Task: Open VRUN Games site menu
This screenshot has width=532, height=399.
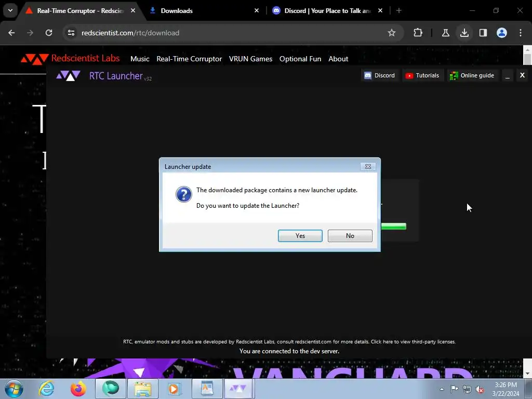Action: click(x=250, y=59)
